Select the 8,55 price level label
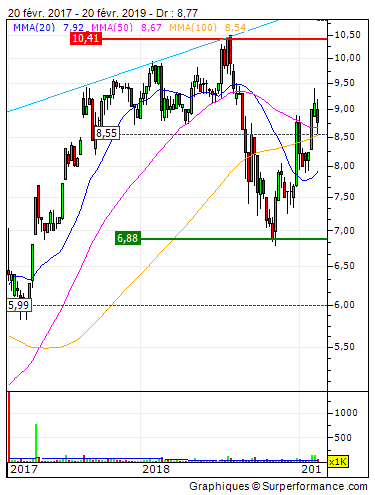 (107, 133)
